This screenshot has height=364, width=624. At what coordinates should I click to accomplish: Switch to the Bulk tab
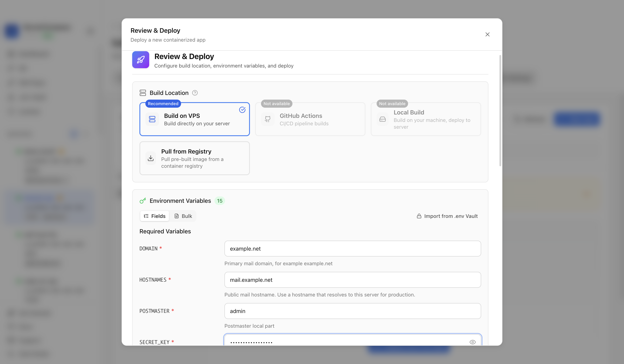pyautogui.click(x=183, y=216)
